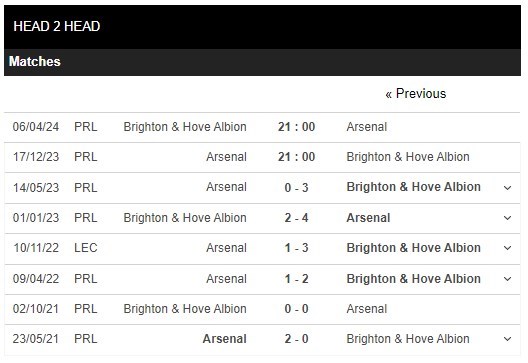Expand the 14/05/23 Arsenal 0-3 match details
Viewport: 528px width, 363px height.
click(x=507, y=188)
